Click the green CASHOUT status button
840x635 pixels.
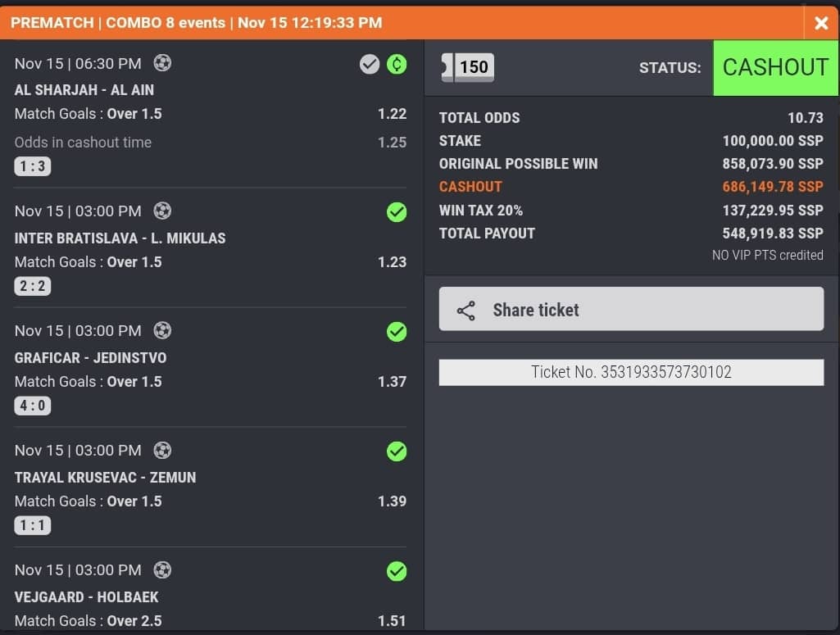(775, 67)
